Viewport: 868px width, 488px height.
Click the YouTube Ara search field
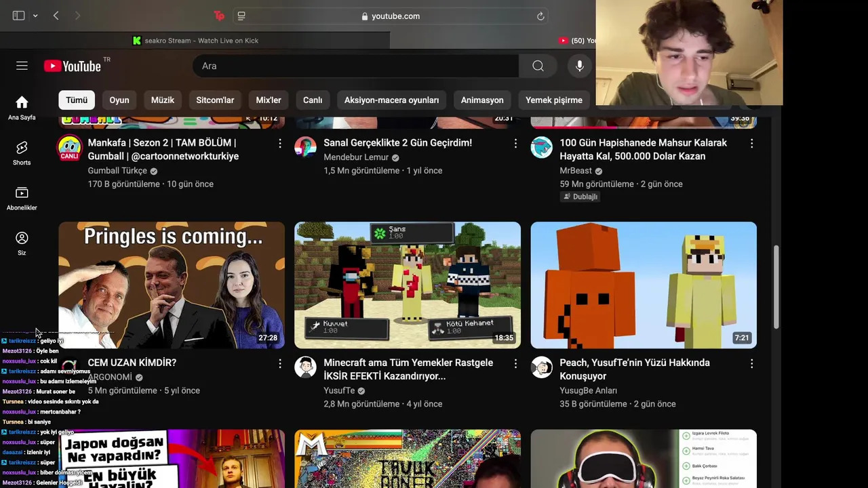point(356,66)
